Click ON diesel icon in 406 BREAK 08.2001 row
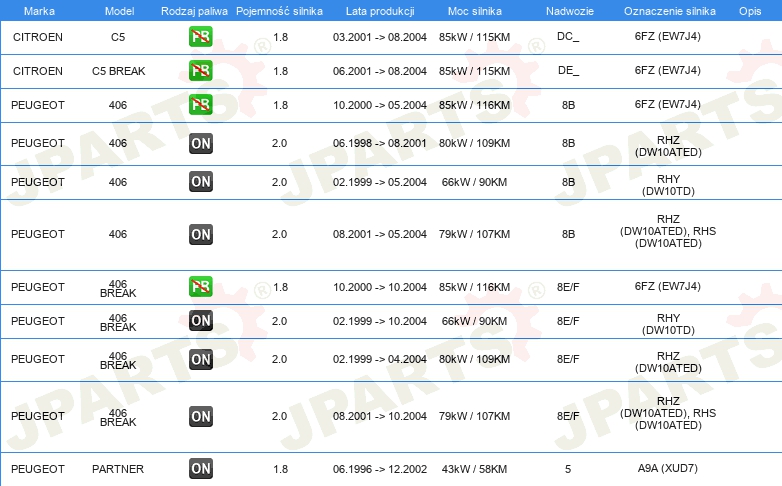 click(x=201, y=417)
